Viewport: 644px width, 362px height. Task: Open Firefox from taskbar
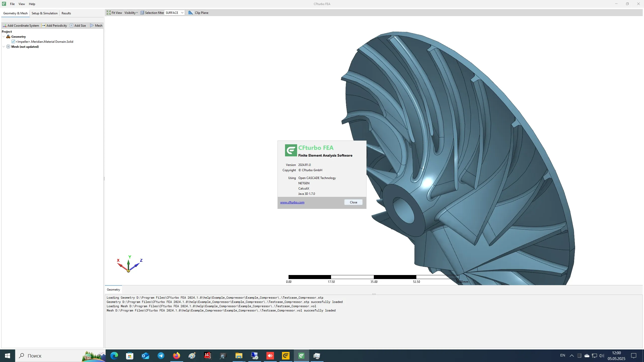point(176,355)
